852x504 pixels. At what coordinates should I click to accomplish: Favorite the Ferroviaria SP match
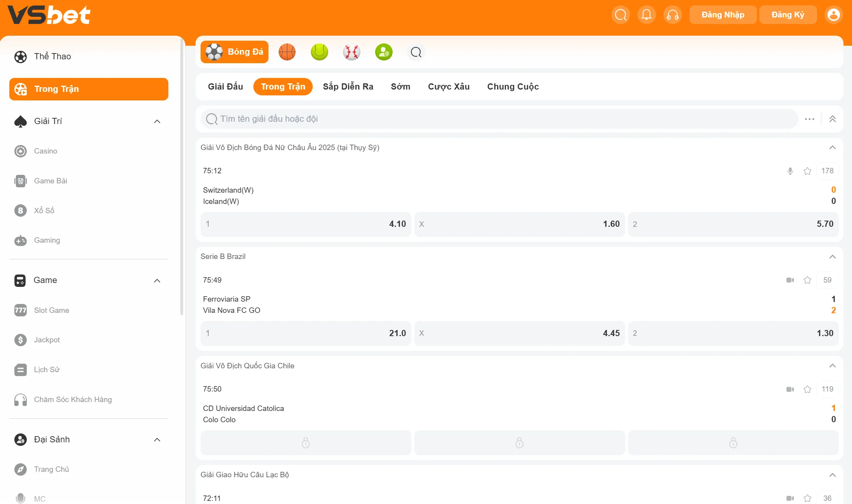click(x=807, y=280)
